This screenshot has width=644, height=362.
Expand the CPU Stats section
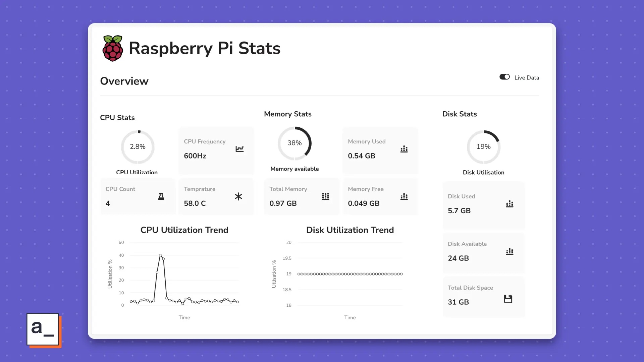[117, 118]
